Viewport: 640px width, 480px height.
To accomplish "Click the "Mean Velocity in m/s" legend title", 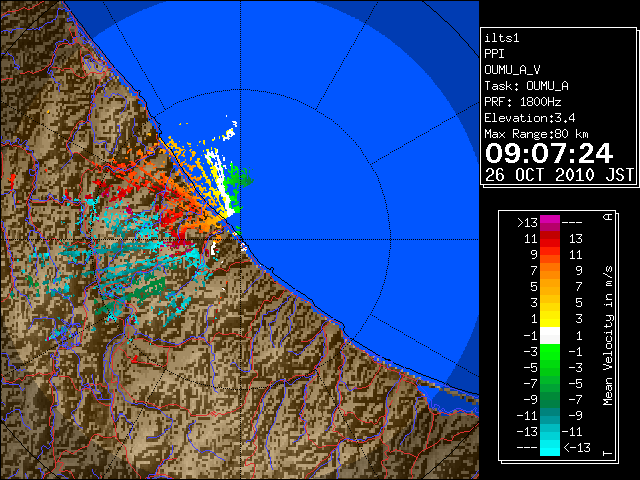I will click(608, 335).
